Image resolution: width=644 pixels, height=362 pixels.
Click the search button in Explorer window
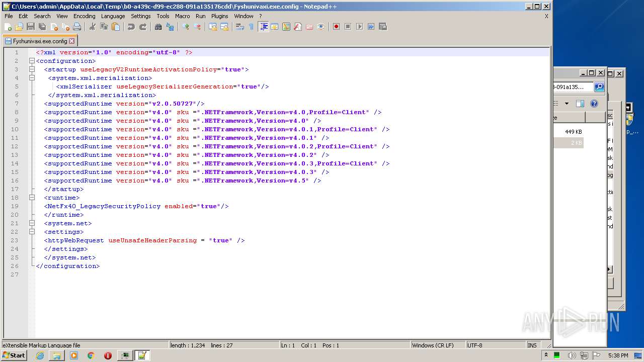[x=599, y=87]
